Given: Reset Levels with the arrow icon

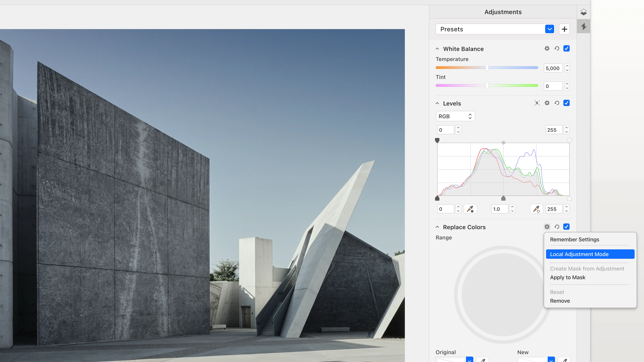Looking at the screenshot, I should click(x=557, y=103).
